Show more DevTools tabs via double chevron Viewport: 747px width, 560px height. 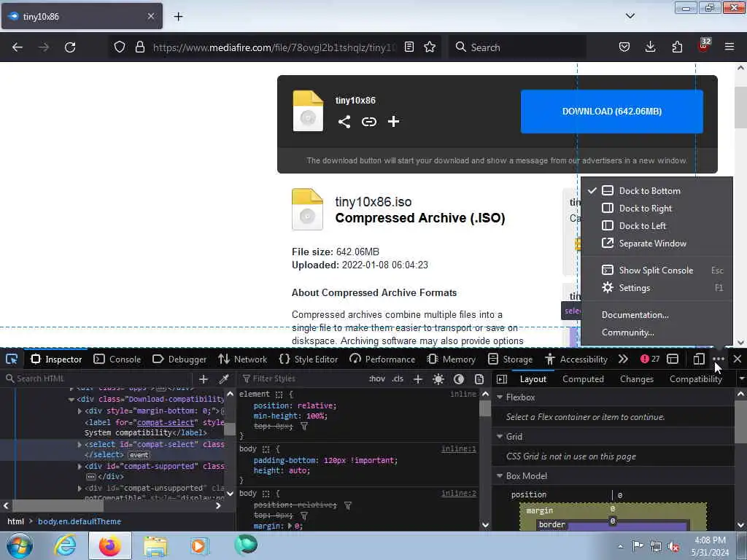click(x=623, y=359)
